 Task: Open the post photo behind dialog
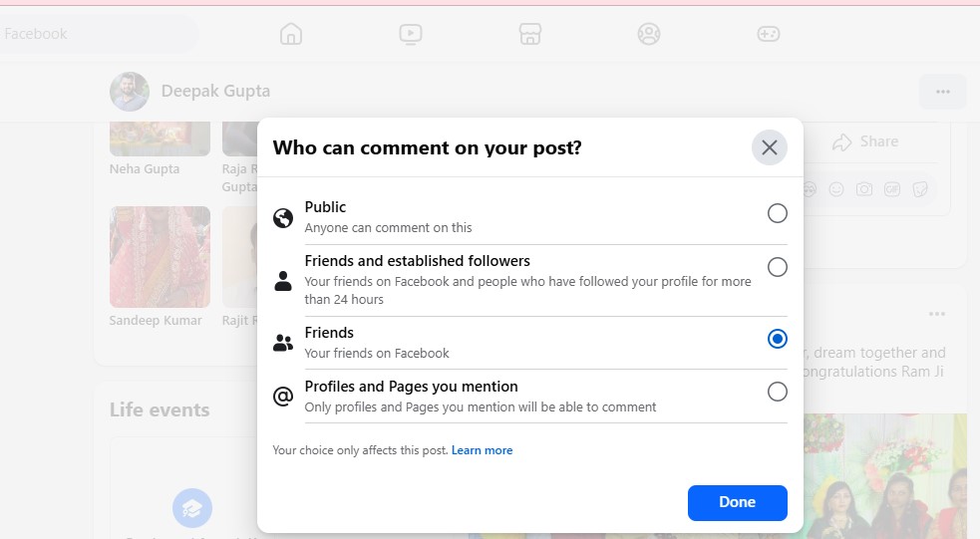point(885,474)
